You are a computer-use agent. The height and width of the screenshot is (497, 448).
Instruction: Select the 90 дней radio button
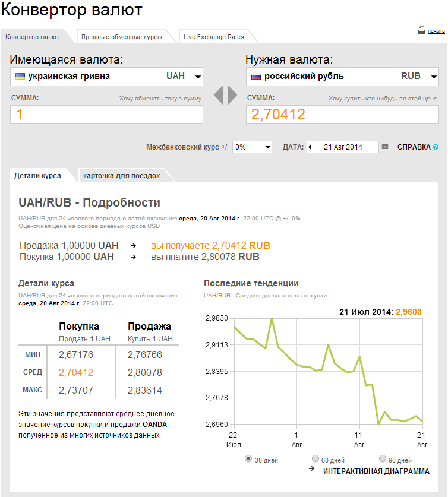[x=383, y=458]
